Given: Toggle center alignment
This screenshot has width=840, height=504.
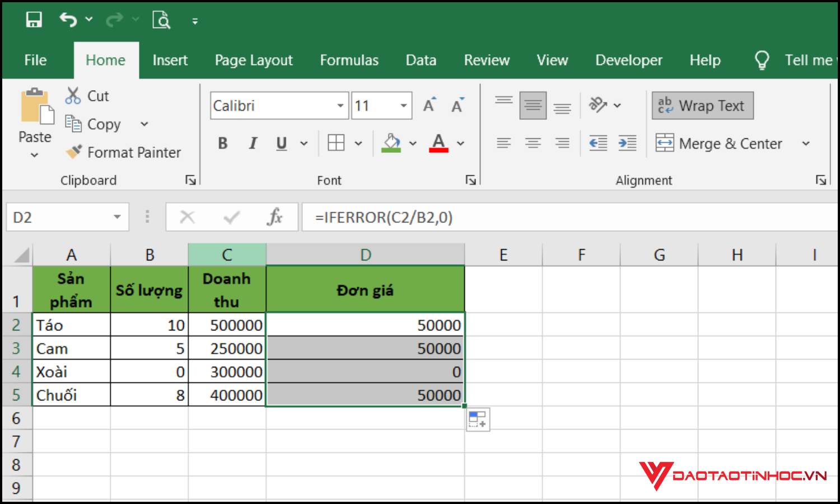Looking at the screenshot, I should coord(533,143).
